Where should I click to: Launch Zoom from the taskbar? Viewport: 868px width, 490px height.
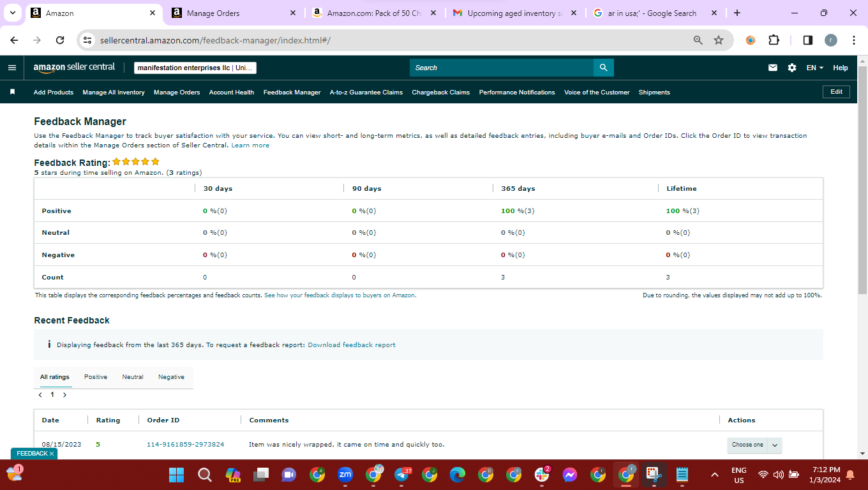click(345, 475)
